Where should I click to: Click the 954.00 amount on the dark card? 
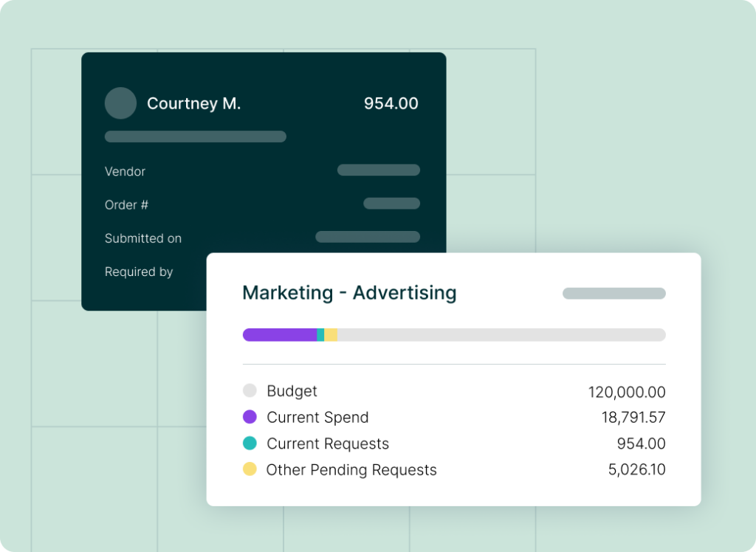click(389, 103)
